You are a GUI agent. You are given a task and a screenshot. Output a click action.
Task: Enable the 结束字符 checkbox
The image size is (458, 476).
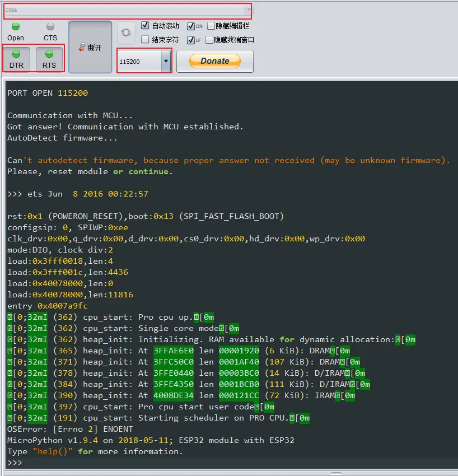coord(145,39)
